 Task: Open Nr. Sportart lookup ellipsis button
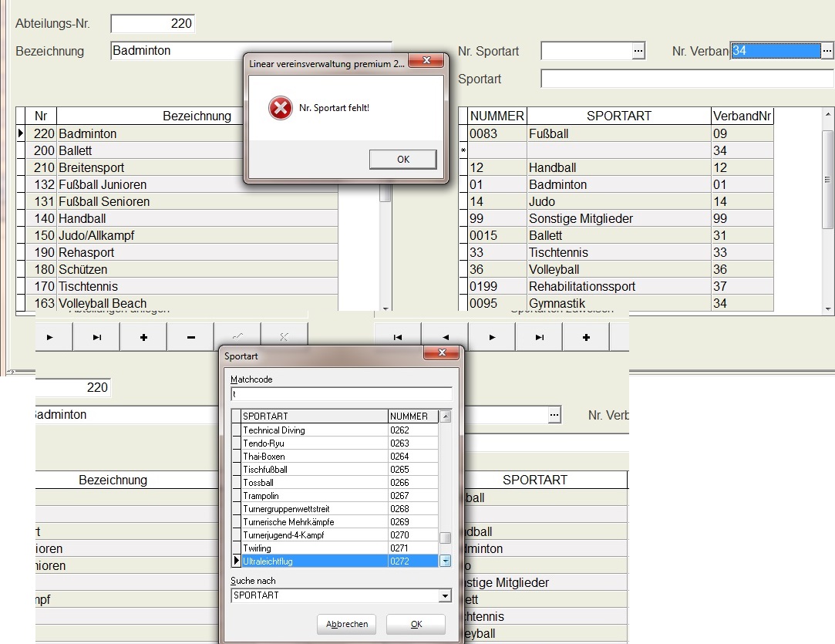tap(638, 51)
